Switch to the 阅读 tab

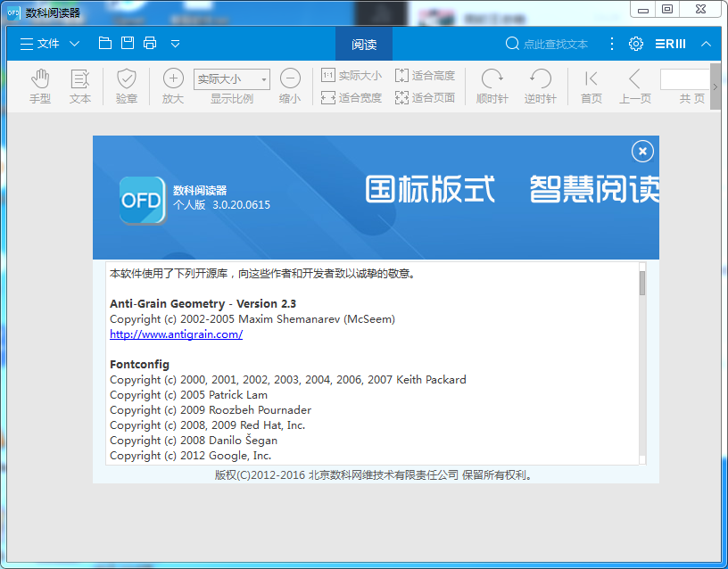click(365, 42)
